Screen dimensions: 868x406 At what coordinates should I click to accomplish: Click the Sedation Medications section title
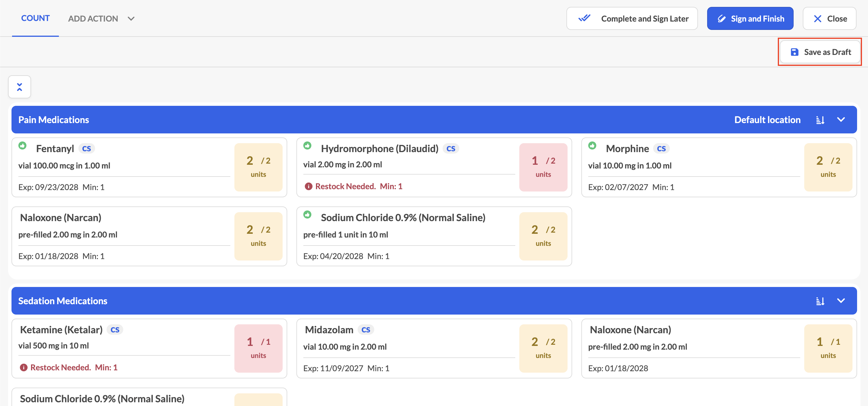point(63,301)
